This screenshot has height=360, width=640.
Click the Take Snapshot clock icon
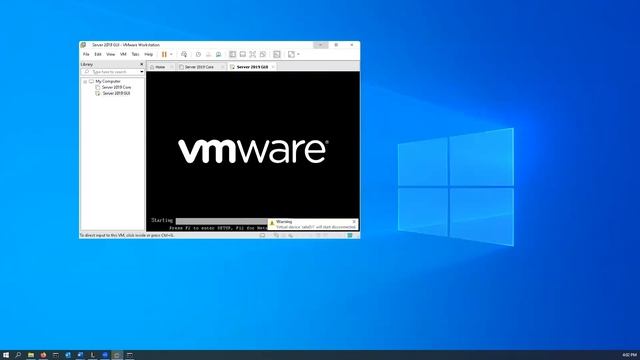click(198, 54)
